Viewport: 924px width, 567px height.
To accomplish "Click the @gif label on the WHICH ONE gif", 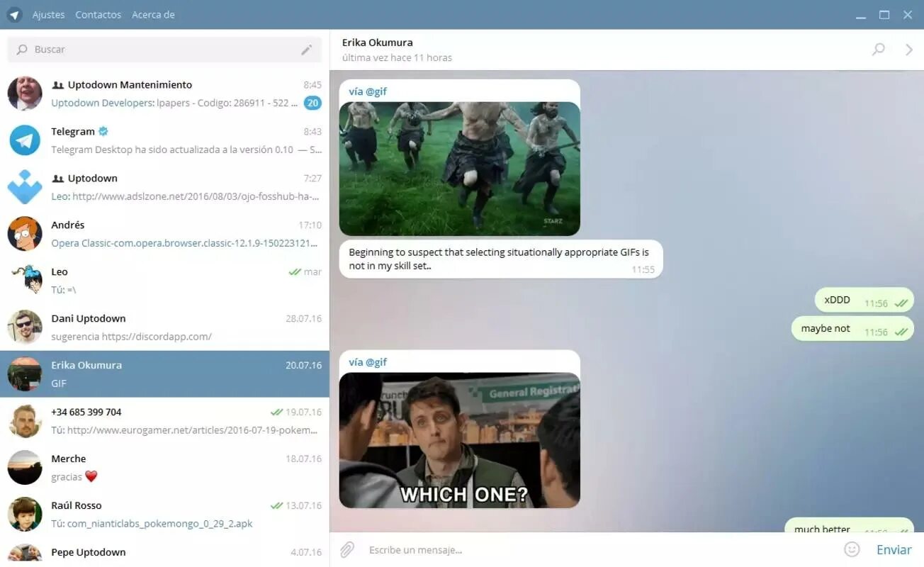I will (377, 361).
